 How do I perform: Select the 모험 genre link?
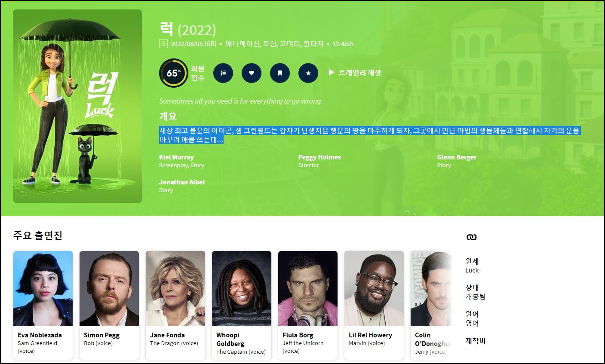pyautogui.click(x=270, y=43)
